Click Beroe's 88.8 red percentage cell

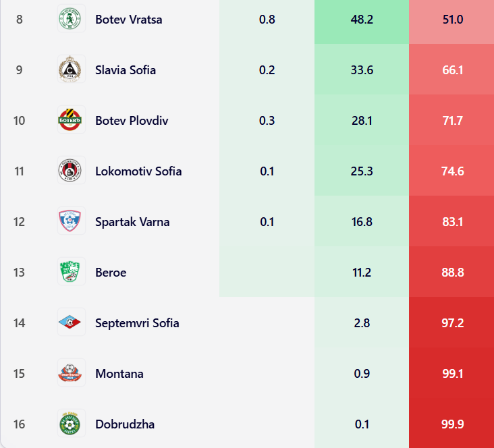tap(452, 273)
